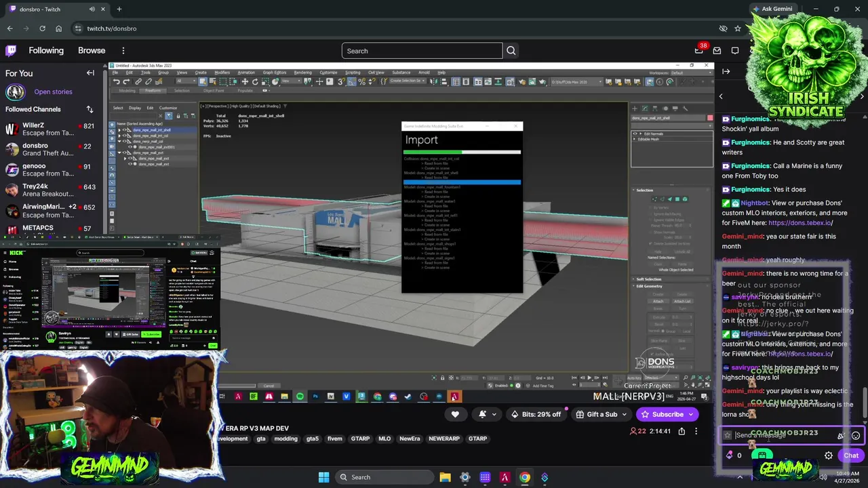Open Twitch notifications bell with 38 badge
This screenshot has width=868, height=488.
point(699,51)
